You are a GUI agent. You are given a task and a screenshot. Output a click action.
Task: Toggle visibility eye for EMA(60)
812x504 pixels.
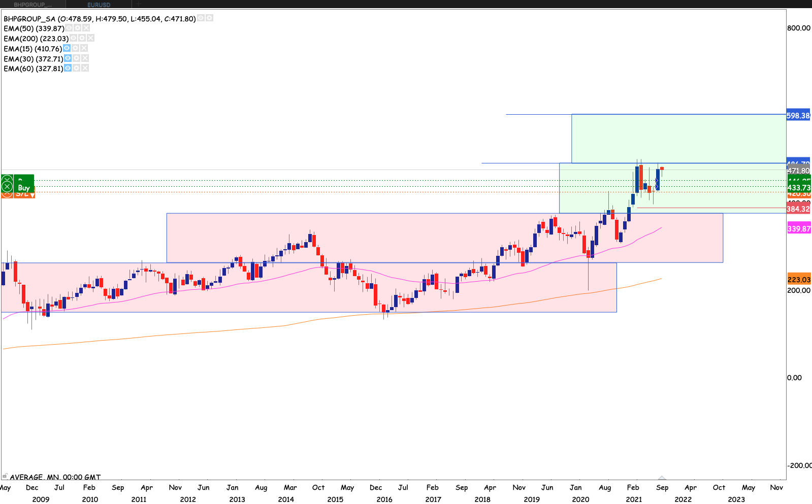(68, 68)
